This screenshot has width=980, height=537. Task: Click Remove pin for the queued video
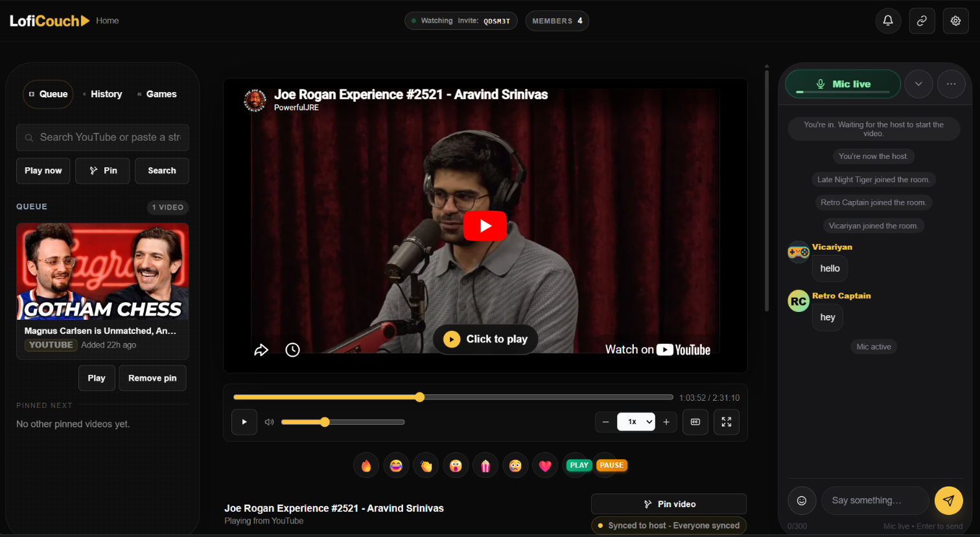pos(152,378)
